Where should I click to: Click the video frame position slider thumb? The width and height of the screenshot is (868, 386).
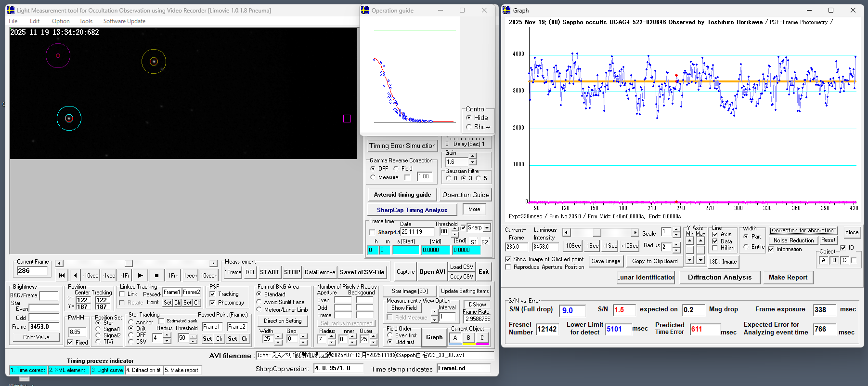click(129, 264)
